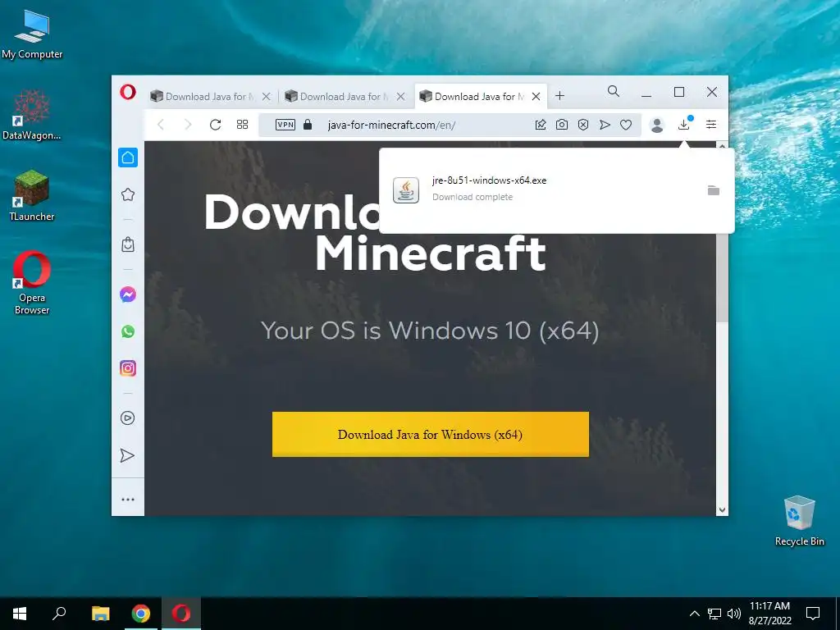Click the page scrollbar down arrow
840x630 pixels.
[722, 510]
